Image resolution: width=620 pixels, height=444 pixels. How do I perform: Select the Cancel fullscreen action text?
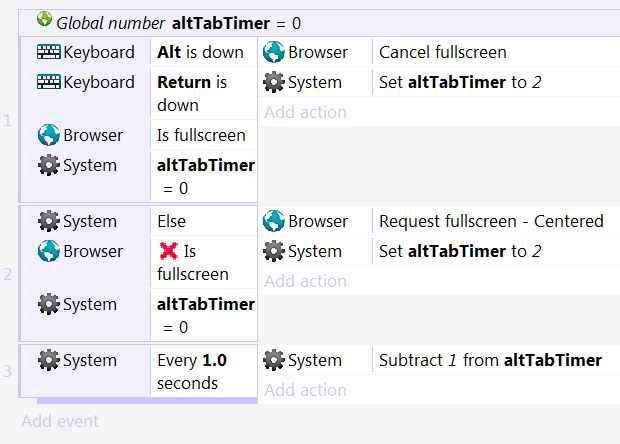443,52
